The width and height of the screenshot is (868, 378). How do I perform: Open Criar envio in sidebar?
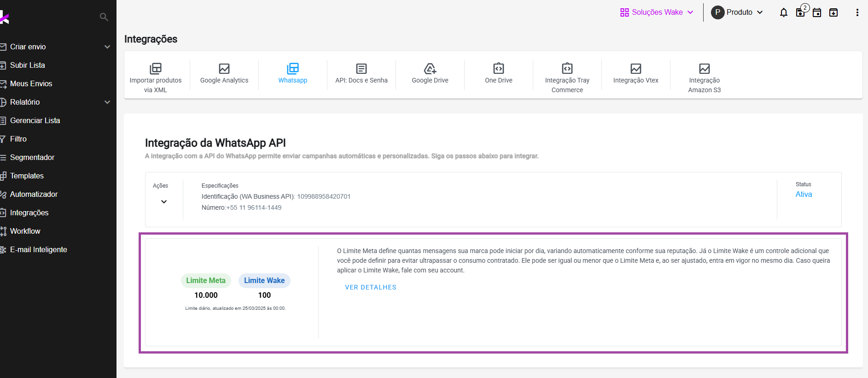tap(28, 47)
